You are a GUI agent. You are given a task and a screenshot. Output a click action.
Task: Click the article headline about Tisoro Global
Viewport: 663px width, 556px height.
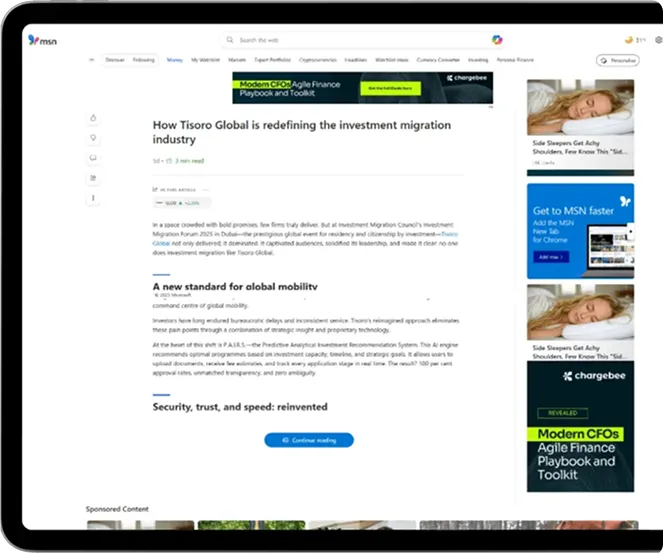301,132
